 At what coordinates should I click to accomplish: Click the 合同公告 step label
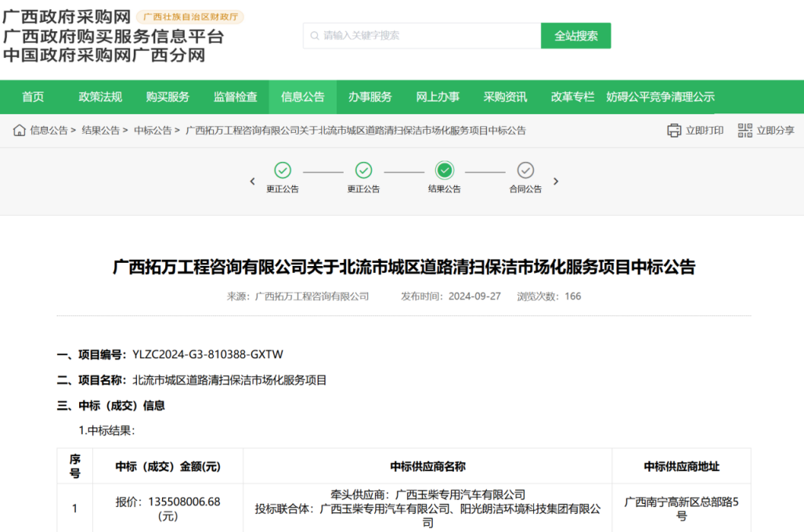(x=525, y=189)
